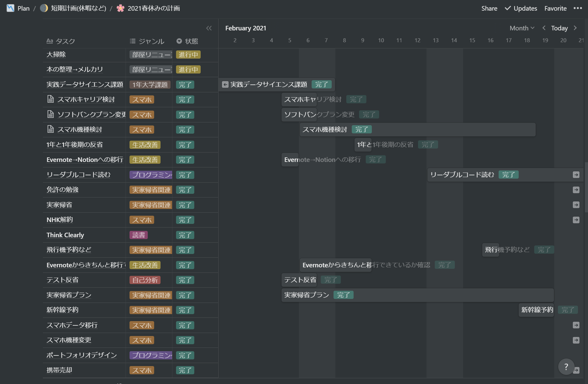
Task: Click the jump arrow beside リーダブルコード読む bar
Action: (x=576, y=175)
